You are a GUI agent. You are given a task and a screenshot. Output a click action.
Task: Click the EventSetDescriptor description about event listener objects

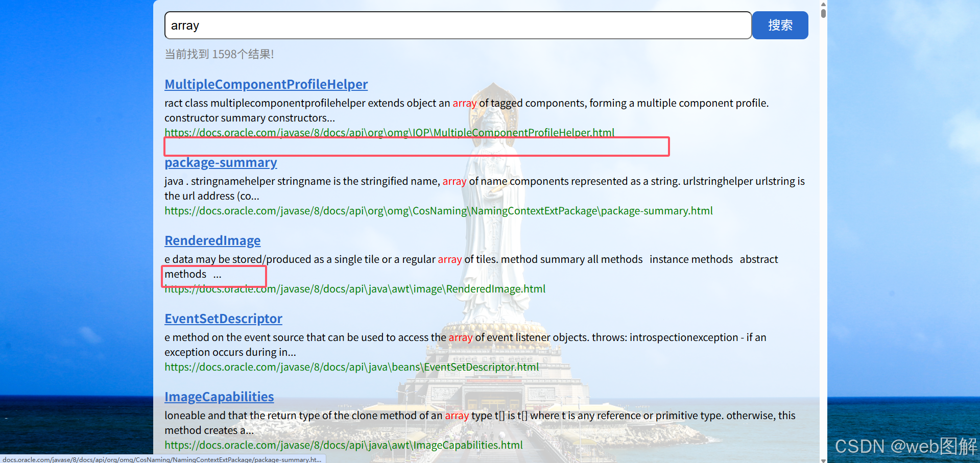click(465, 345)
